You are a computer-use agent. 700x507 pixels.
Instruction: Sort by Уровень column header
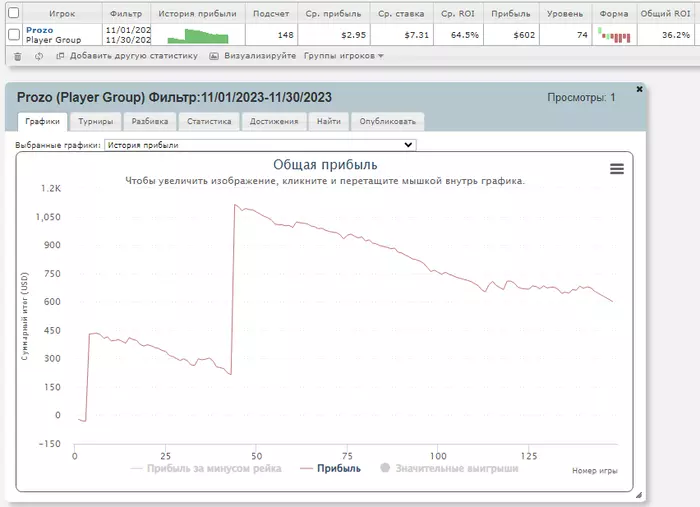click(565, 13)
